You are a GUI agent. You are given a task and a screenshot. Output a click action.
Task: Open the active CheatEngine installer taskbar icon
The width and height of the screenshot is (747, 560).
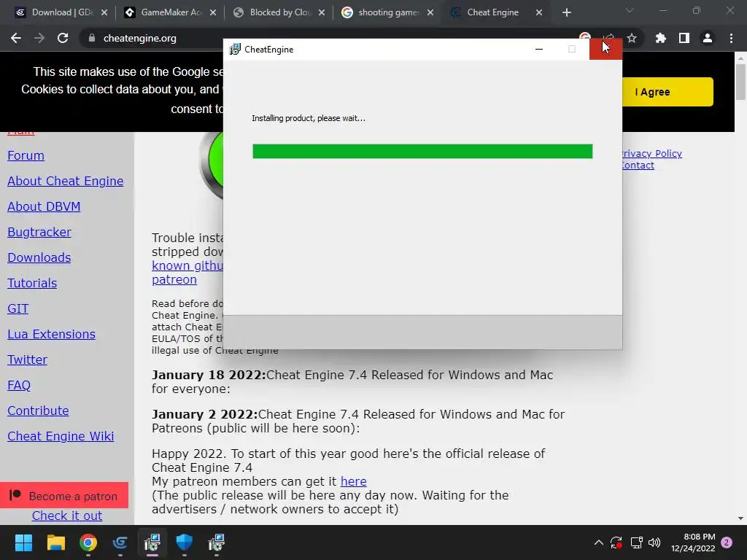(x=152, y=542)
